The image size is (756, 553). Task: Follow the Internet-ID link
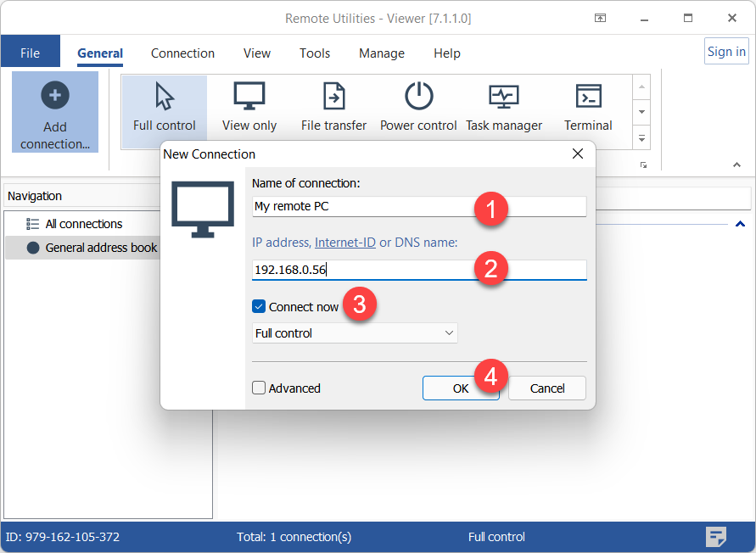[344, 243]
